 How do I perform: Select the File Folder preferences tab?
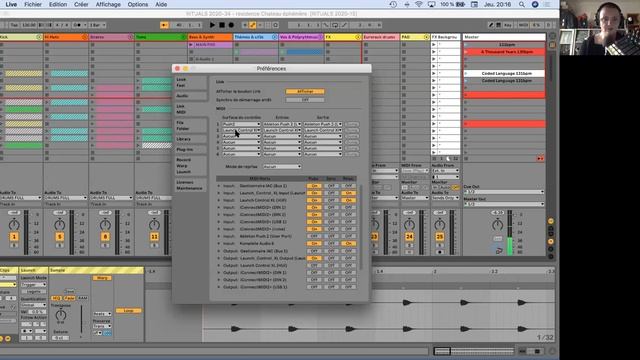pos(191,126)
